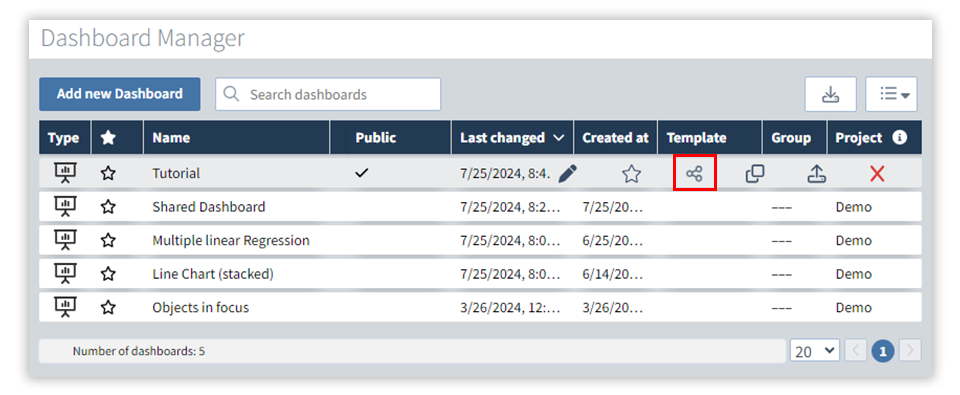Click the import dashboard download icon button
The width and height of the screenshot is (960, 395).
pyautogui.click(x=830, y=94)
